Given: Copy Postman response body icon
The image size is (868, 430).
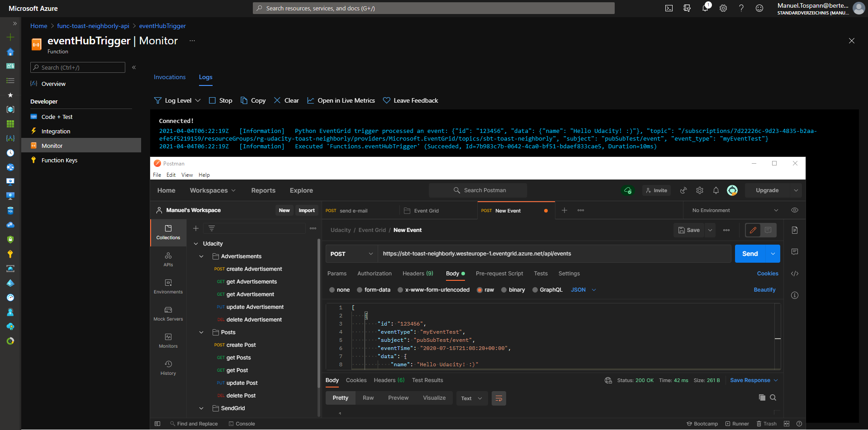Looking at the screenshot, I should [x=762, y=397].
